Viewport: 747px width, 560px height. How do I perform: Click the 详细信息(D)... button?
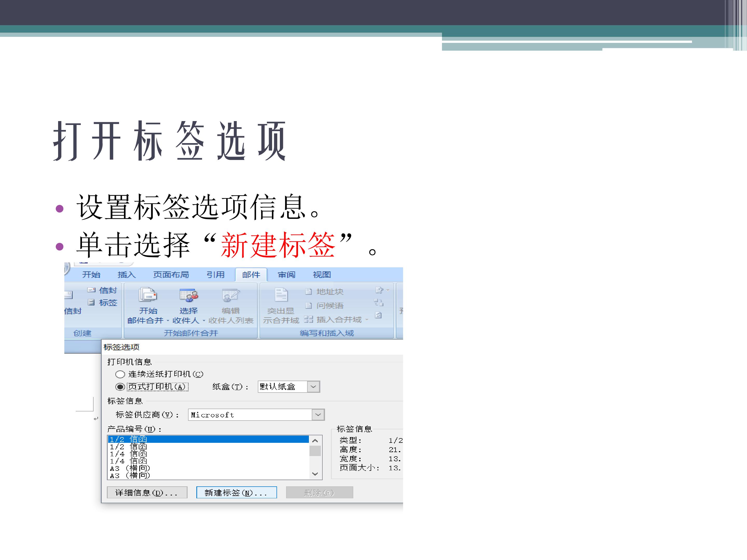point(147,493)
